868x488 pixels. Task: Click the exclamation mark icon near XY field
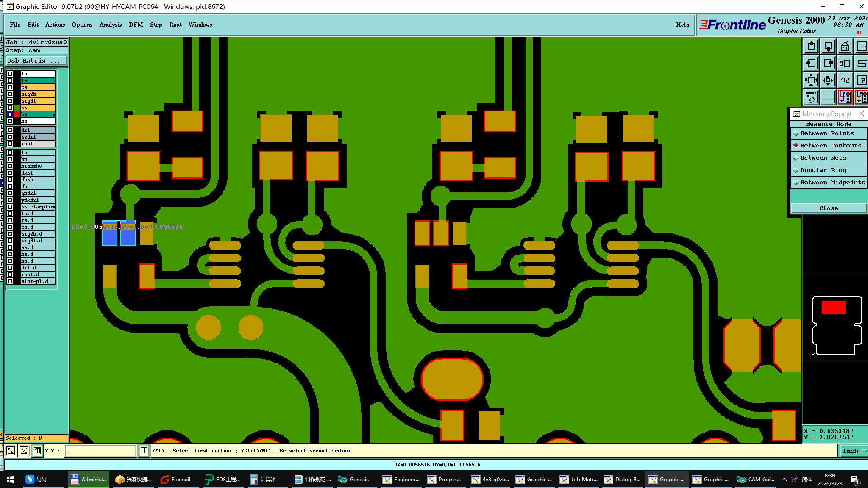pyautogui.click(x=144, y=451)
